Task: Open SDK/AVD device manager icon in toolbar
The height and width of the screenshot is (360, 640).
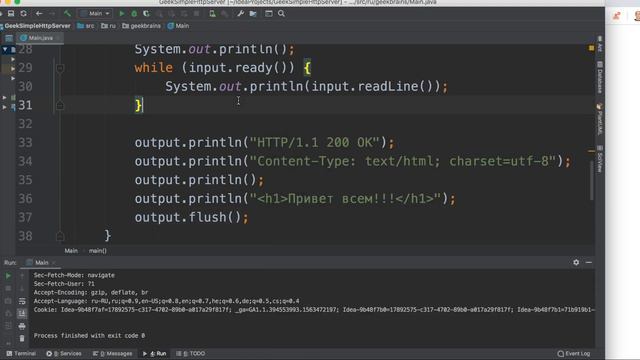Action: [x=212, y=13]
